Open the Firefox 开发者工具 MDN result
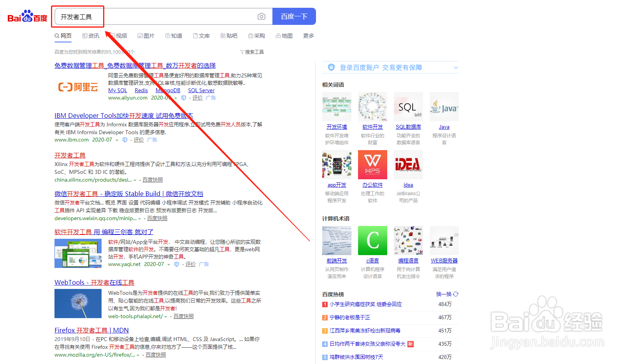 (91, 330)
